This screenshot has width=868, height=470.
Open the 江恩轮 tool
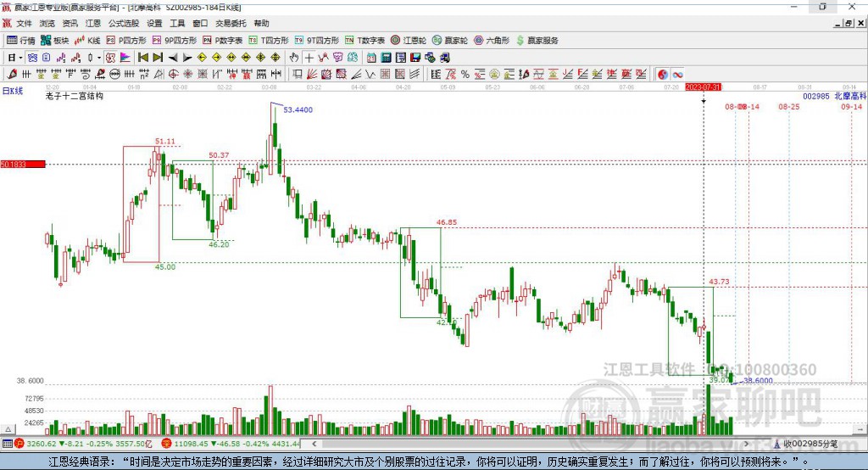pyautogui.click(x=409, y=41)
